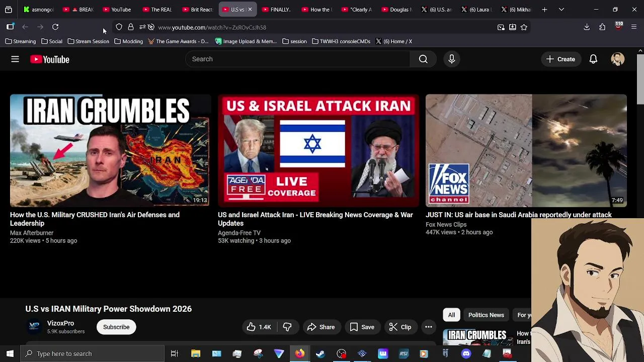Image resolution: width=644 pixels, height=362 pixels.
Task: Open the (6) Home / X bookmark
Action: [393, 41]
